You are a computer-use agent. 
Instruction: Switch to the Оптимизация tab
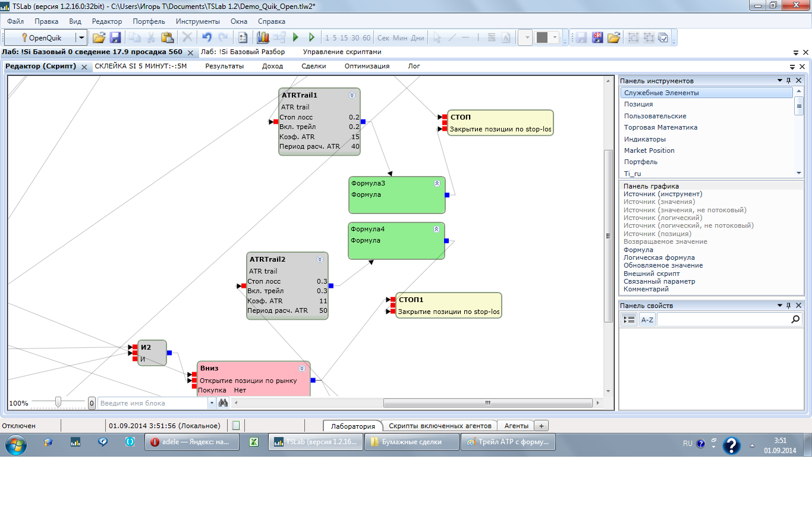[367, 66]
